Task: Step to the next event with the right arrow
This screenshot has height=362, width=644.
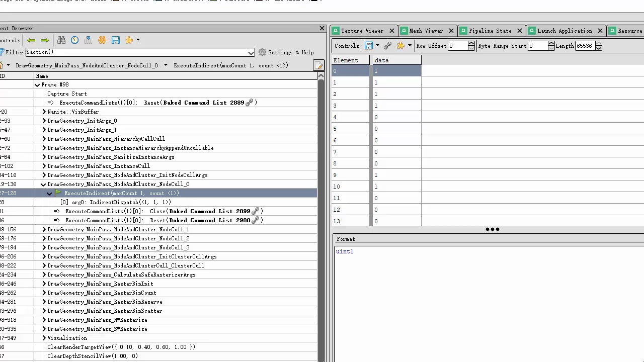Action: (x=45, y=40)
